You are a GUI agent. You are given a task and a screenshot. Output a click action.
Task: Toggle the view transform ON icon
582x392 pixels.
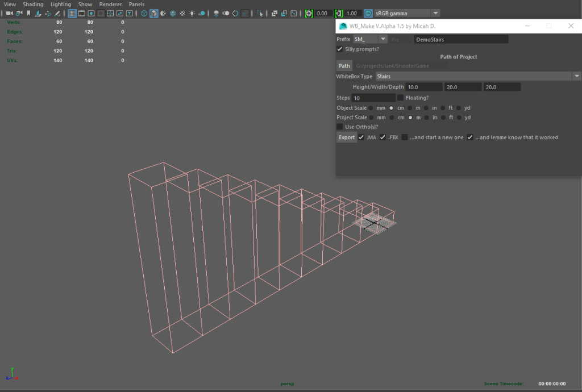click(x=368, y=13)
